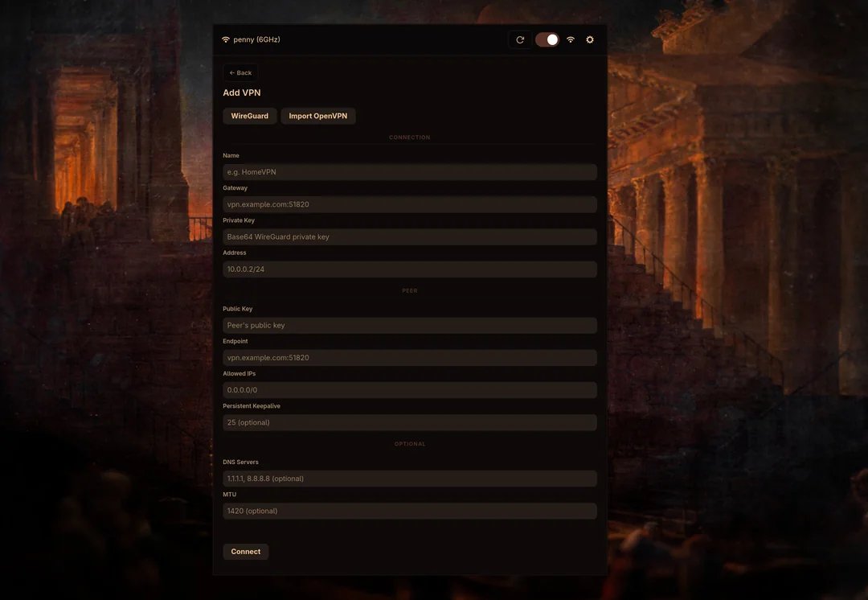The height and width of the screenshot is (600, 868).
Task: Go back with the Back button
Action: (x=240, y=72)
